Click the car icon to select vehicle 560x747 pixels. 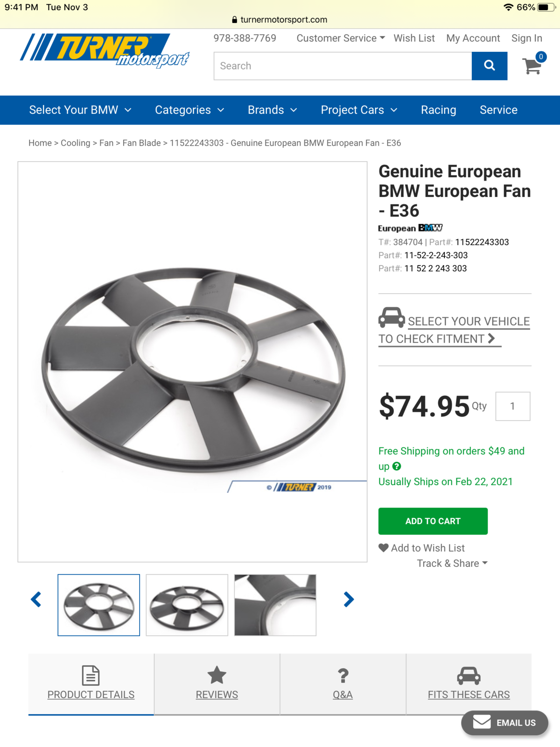(x=392, y=318)
